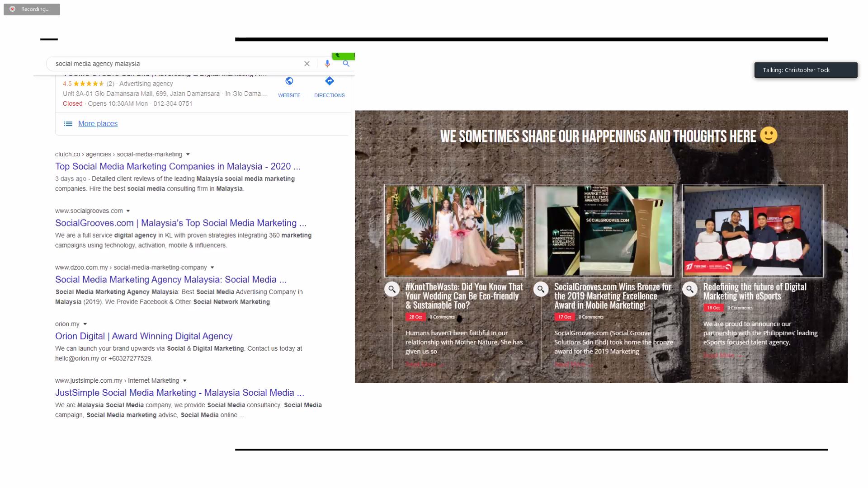This screenshot has height=488, width=868.
Task: Open the Orion Digital search result
Action: (x=144, y=336)
